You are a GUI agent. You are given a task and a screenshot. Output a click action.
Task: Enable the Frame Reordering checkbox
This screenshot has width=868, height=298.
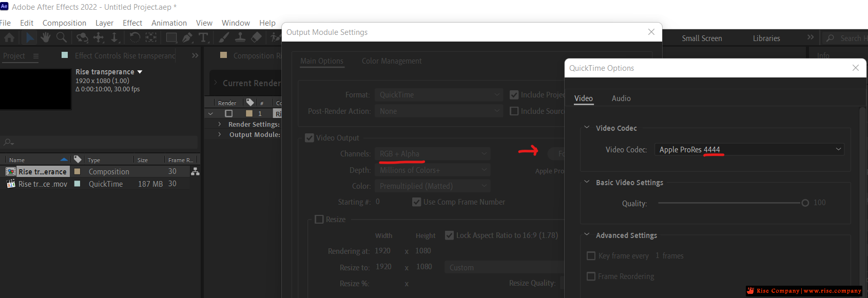[x=591, y=276]
